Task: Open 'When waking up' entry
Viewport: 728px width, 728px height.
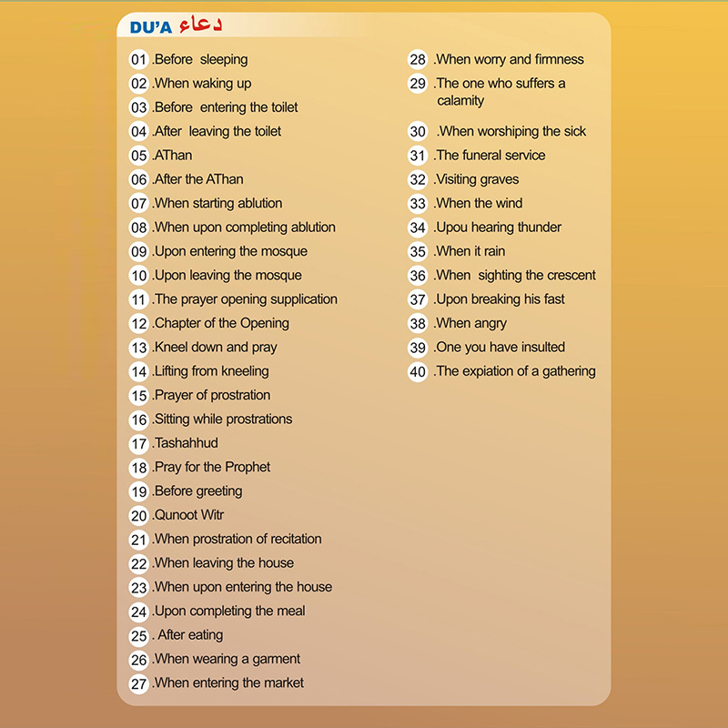Action: pos(202,84)
